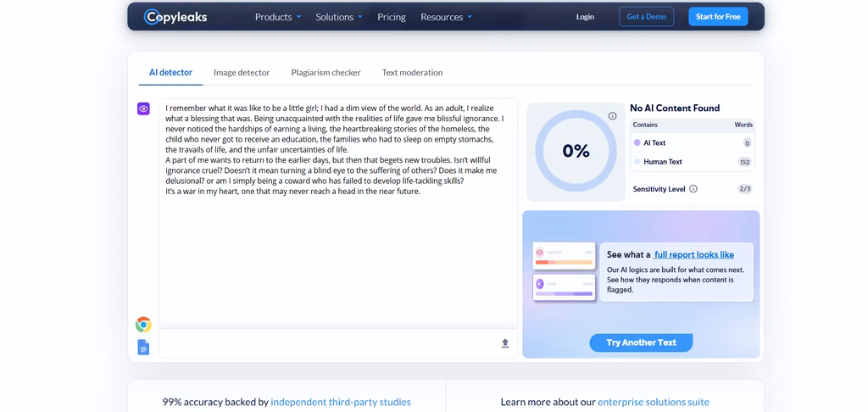The height and width of the screenshot is (412, 868).
Task: Click the report preview thumbnail with the purple bar
Action: (x=564, y=287)
